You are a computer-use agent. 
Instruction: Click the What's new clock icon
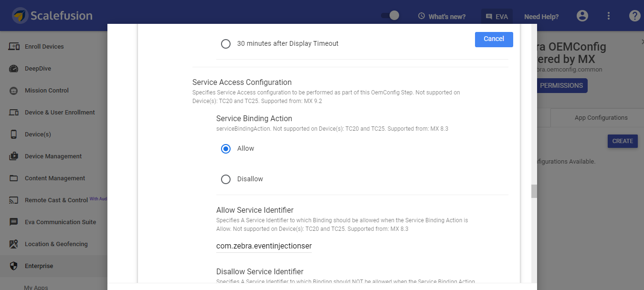(x=422, y=16)
